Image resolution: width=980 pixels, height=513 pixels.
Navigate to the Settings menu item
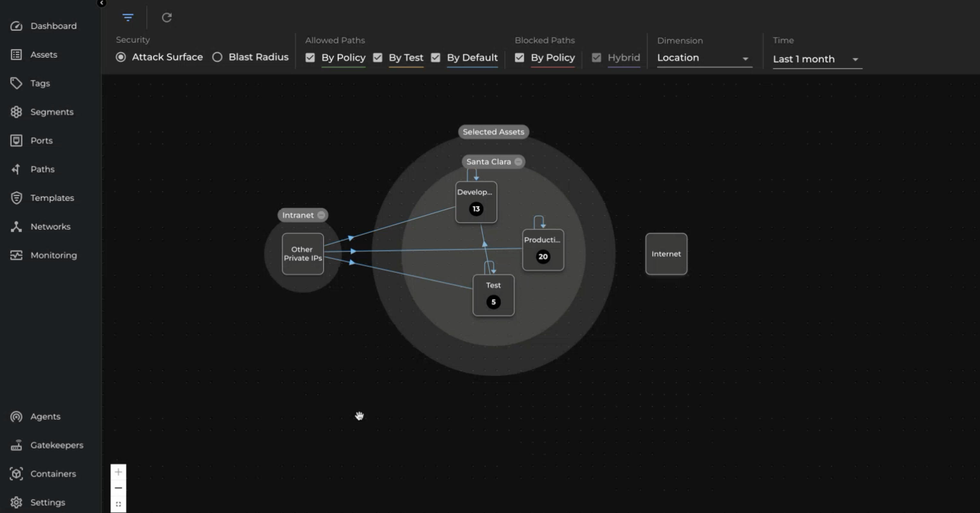point(48,502)
